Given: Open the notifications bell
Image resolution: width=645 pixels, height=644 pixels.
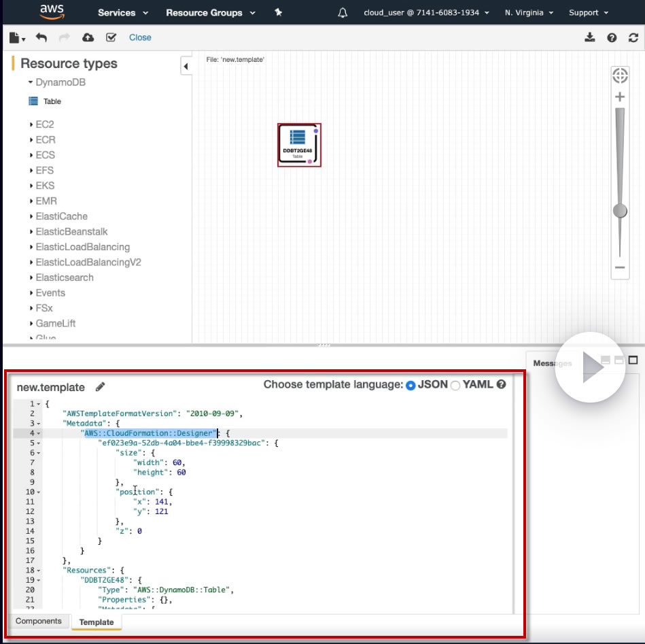Looking at the screenshot, I should (343, 13).
